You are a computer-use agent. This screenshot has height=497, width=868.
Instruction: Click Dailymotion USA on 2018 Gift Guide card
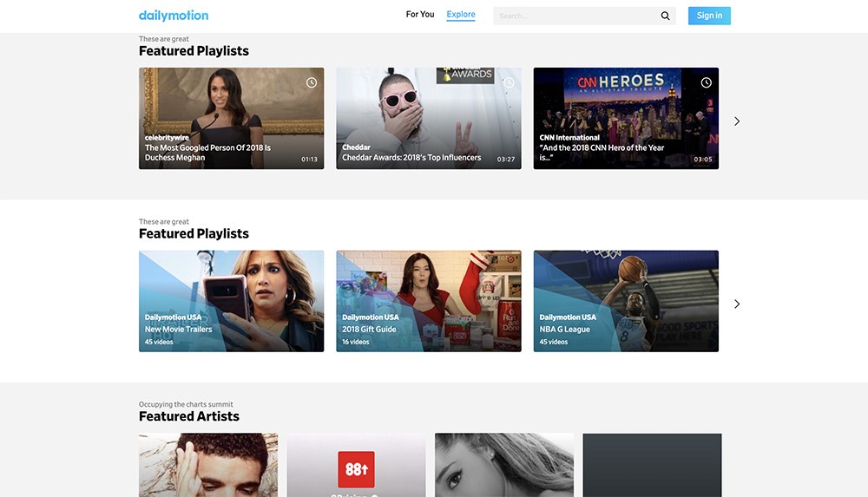click(371, 317)
